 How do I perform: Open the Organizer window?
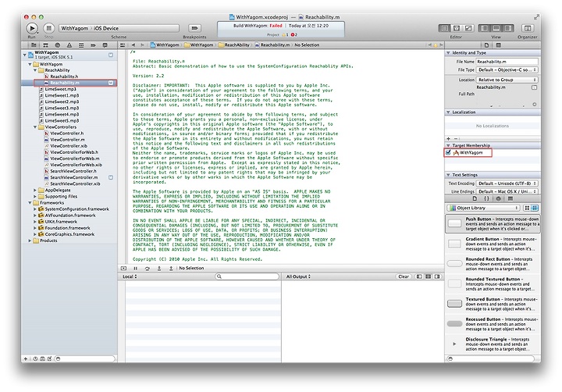tap(527, 28)
